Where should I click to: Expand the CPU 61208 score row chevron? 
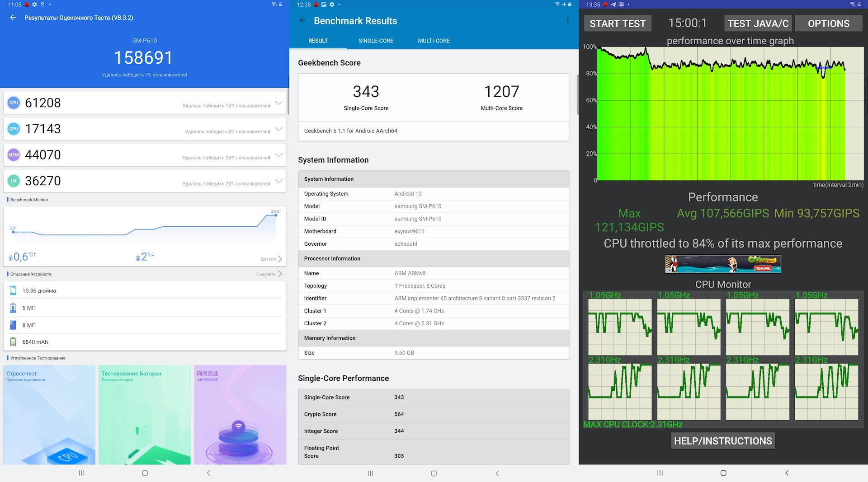(279, 103)
